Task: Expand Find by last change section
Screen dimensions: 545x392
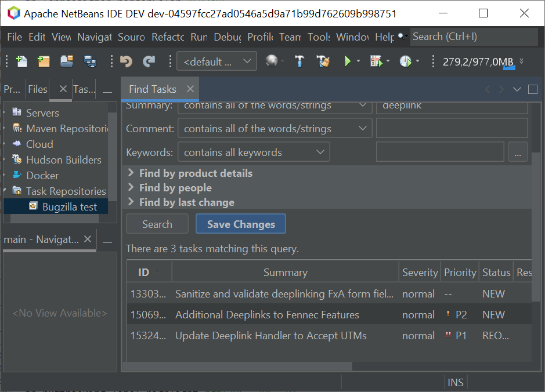Action: [x=131, y=202]
